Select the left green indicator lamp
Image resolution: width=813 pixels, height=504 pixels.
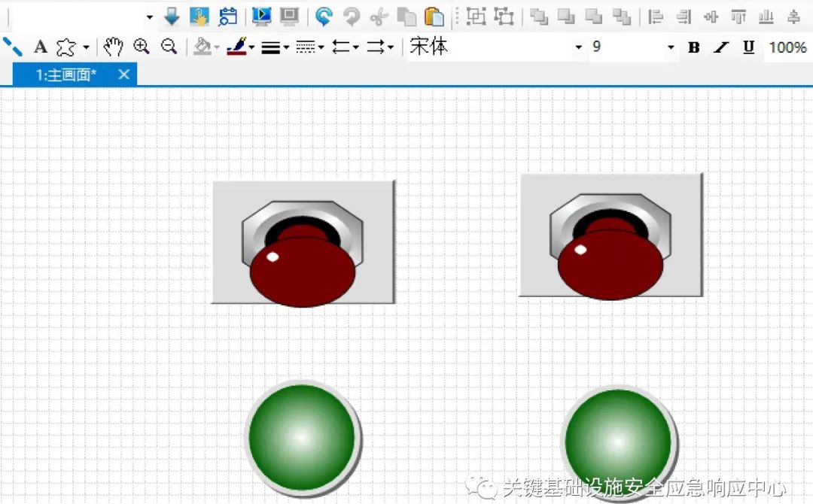pos(303,437)
